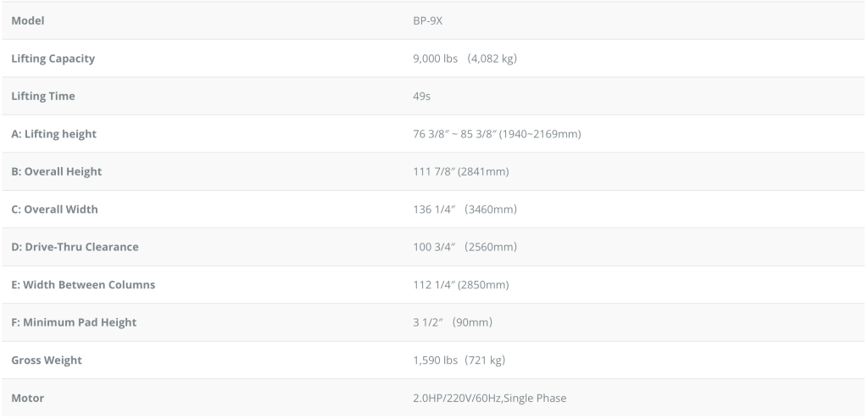Click the Gross Weight label
Screen dimensions: 868x419
point(47,360)
